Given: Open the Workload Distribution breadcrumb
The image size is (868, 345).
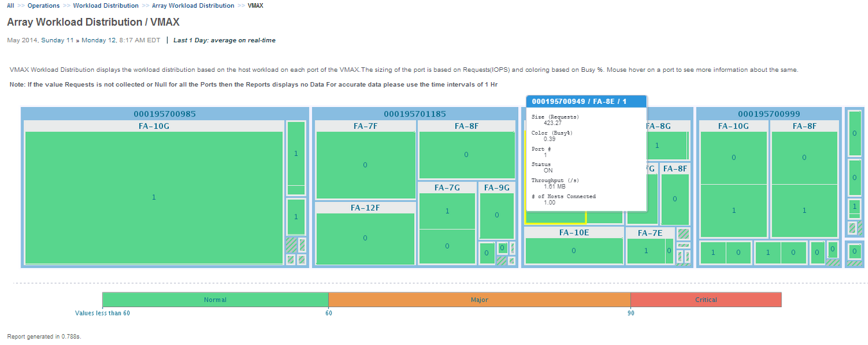Looking at the screenshot, I should coord(106,6).
